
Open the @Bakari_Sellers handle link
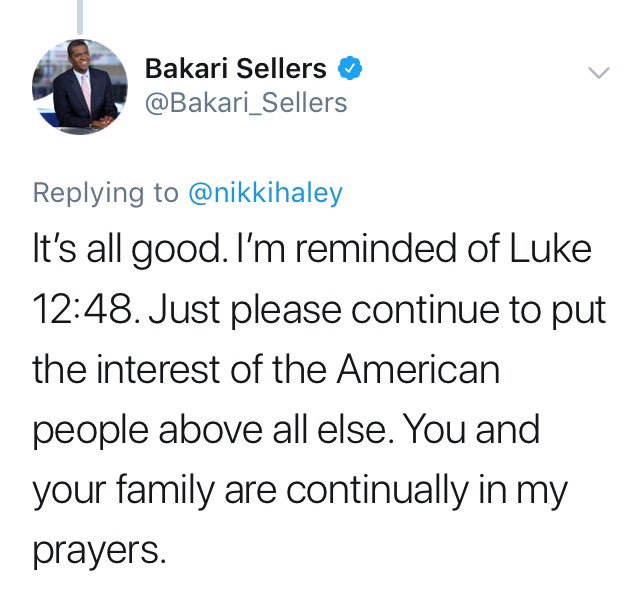(246, 103)
